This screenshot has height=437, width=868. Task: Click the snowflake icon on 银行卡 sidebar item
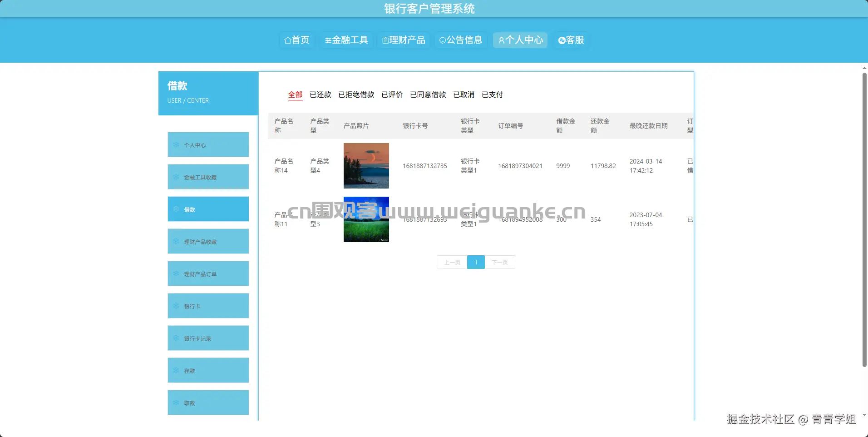(176, 306)
